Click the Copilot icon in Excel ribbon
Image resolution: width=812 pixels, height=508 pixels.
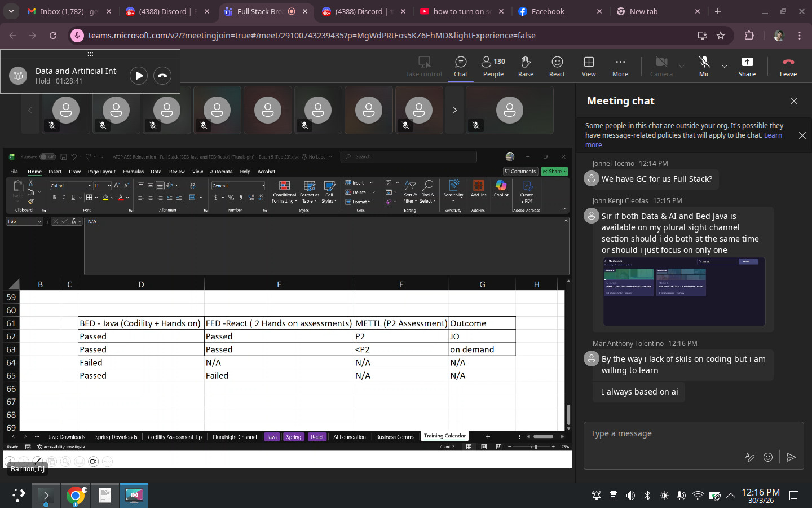point(501,189)
